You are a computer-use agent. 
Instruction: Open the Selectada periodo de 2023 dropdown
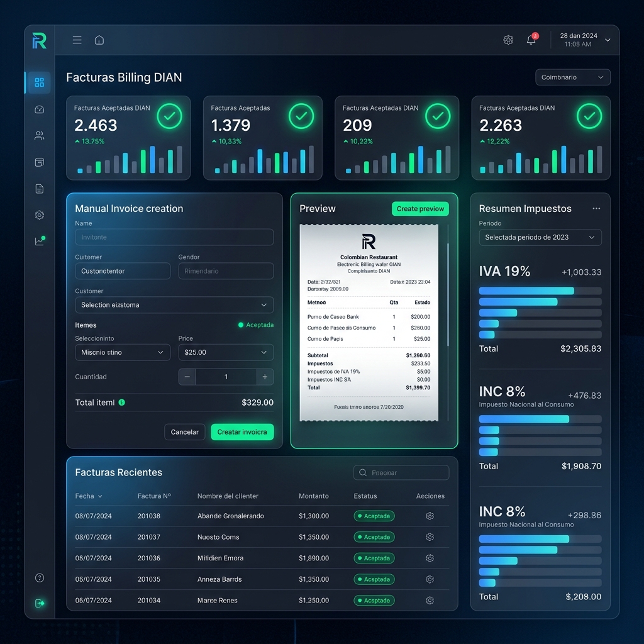(540, 237)
